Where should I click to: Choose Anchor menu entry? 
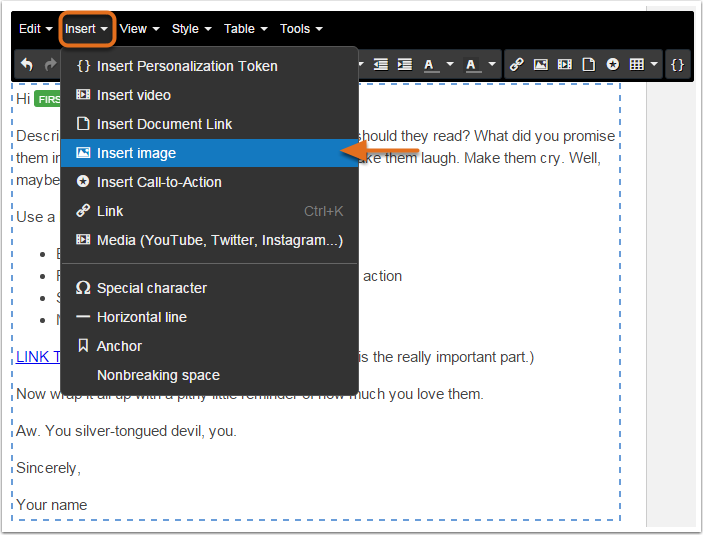[209, 346]
